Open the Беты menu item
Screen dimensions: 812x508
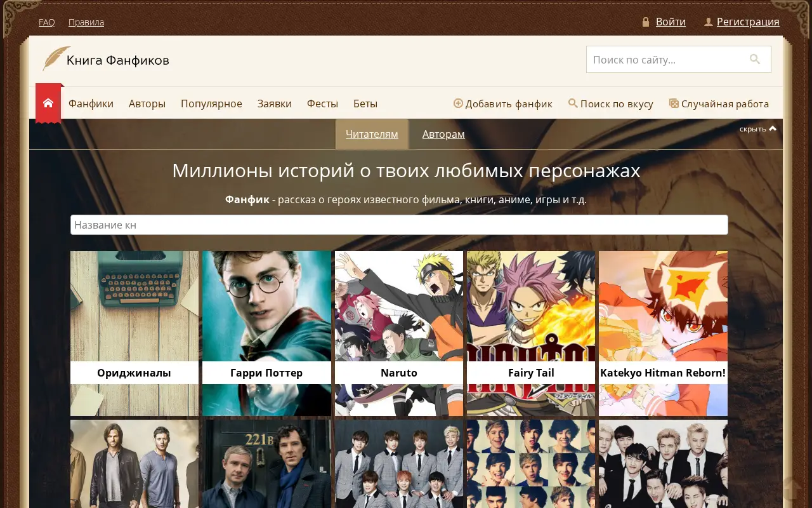(x=365, y=104)
